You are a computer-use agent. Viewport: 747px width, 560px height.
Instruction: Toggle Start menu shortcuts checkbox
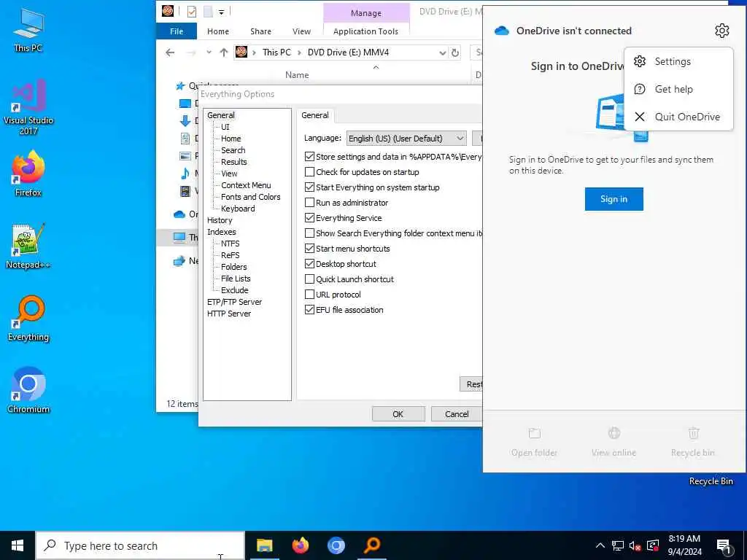(x=309, y=248)
